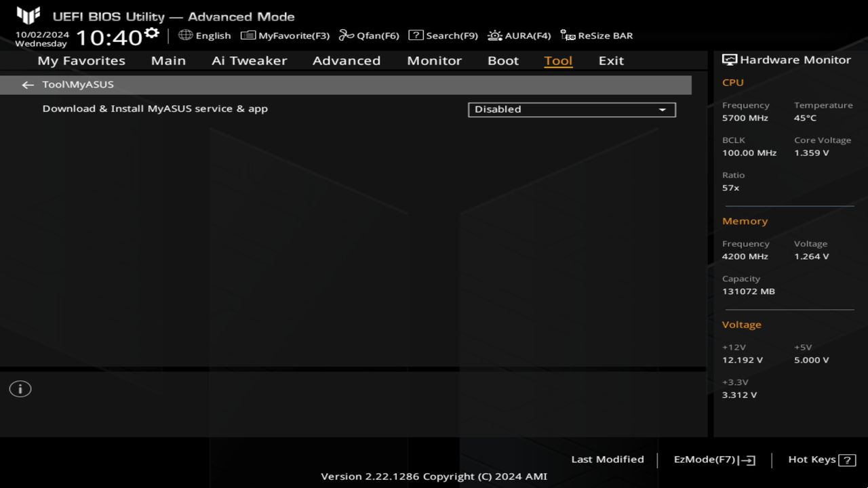The image size is (868, 488).
Task: Click the Voltage section heading
Action: pyautogui.click(x=742, y=325)
